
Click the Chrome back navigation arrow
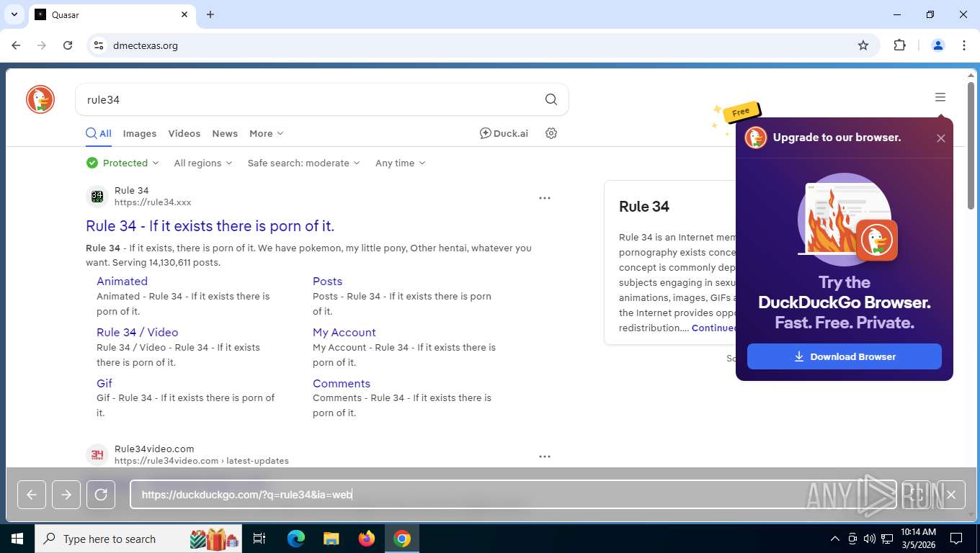point(16,45)
